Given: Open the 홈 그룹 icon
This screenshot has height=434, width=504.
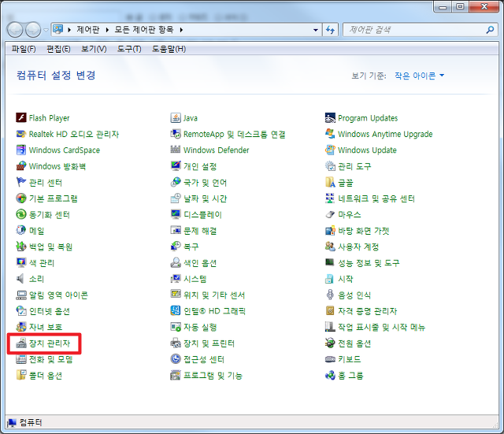Looking at the screenshot, I should [x=330, y=375].
